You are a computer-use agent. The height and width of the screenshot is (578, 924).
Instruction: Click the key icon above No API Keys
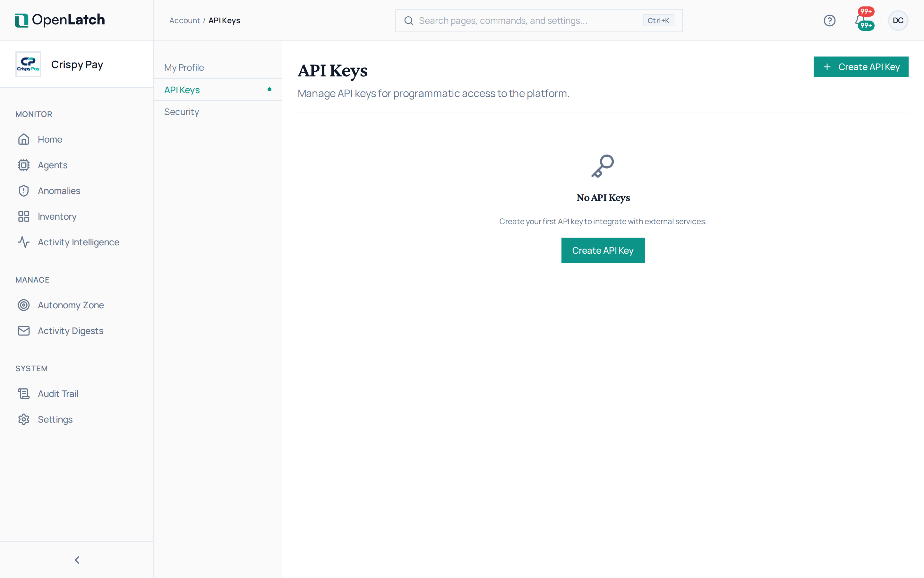(x=603, y=166)
